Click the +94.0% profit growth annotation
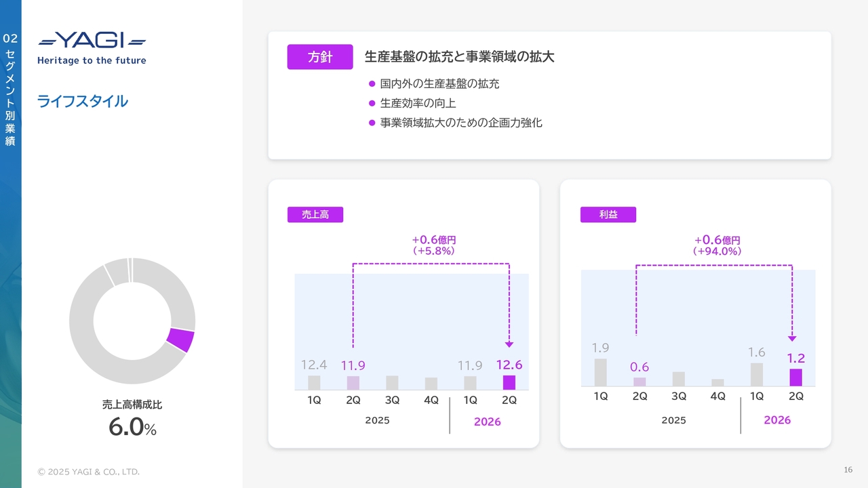 click(x=717, y=251)
